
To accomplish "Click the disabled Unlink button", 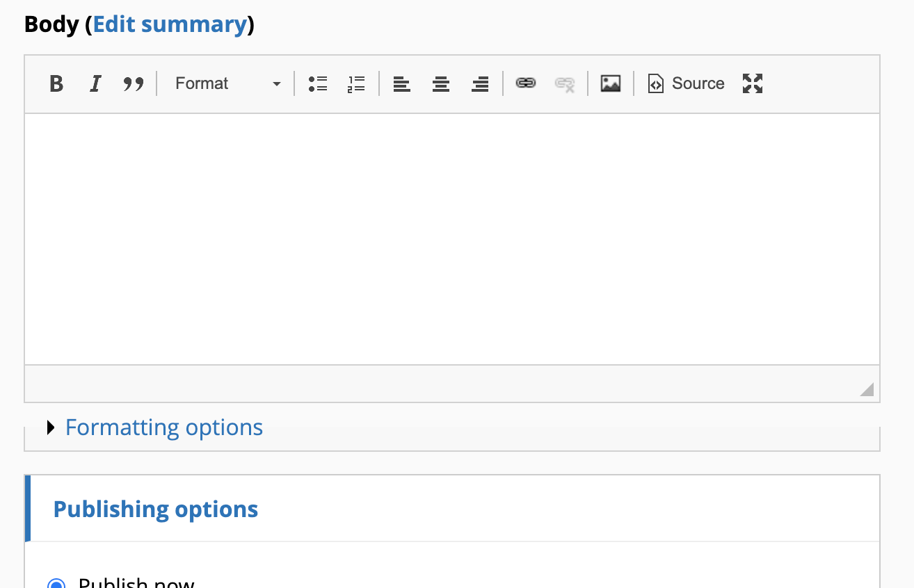I will 565,83.
